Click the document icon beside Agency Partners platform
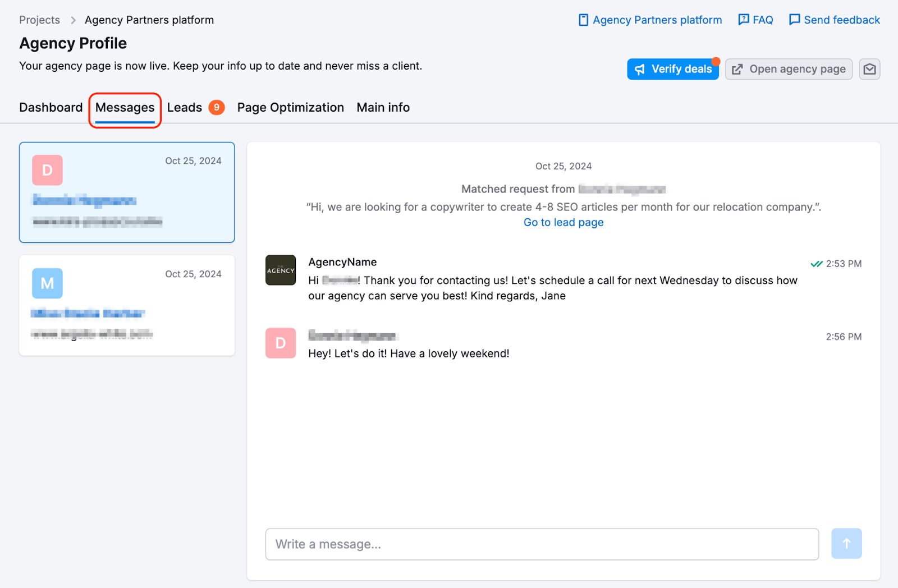 pyautogui.click(x=583, y=20)
